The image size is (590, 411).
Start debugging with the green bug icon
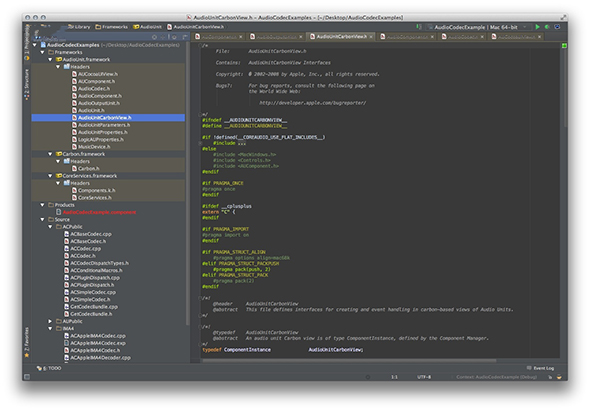547,27
